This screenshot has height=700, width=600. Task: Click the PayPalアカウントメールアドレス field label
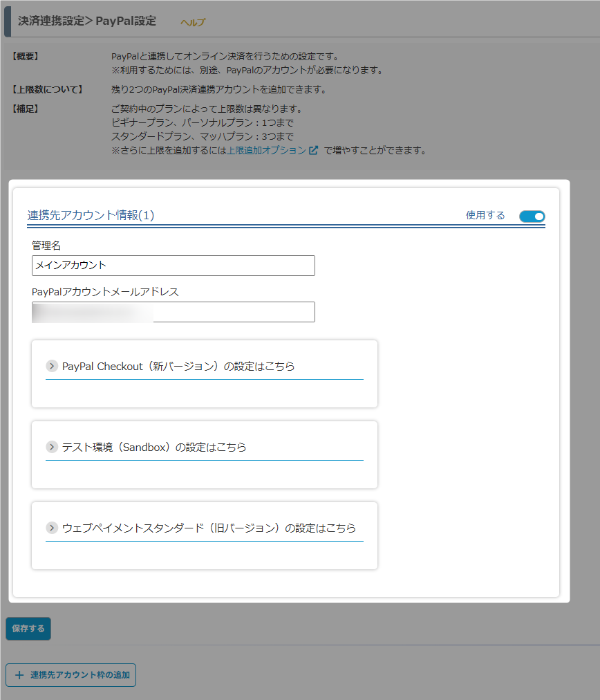pos(105,292)
